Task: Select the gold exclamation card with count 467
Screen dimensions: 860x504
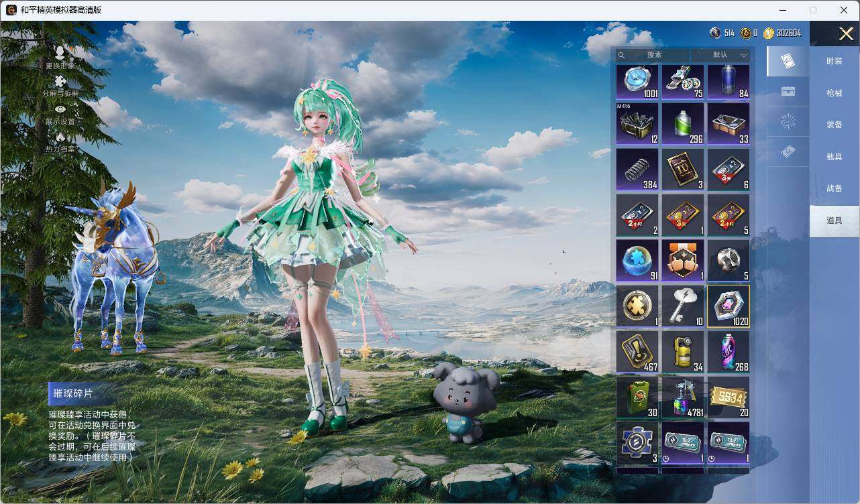Action: tap(637, 351)
